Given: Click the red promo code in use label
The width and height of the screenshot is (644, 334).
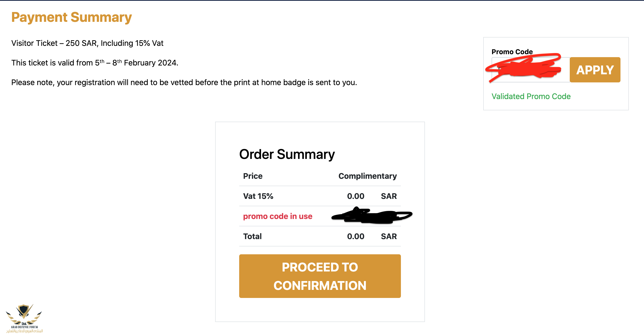Looking at the screenshot, I should tap(277, 216).
